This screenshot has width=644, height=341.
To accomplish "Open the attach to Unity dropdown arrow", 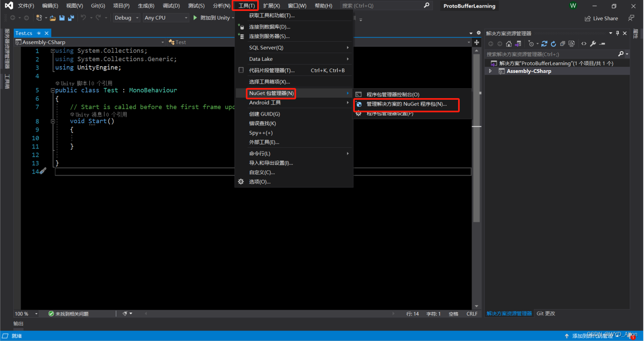I will coord(233,18).
